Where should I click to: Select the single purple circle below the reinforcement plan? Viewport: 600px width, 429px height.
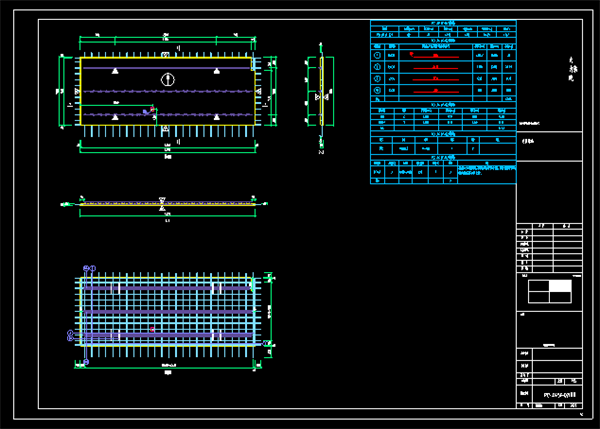click(86, 362)
